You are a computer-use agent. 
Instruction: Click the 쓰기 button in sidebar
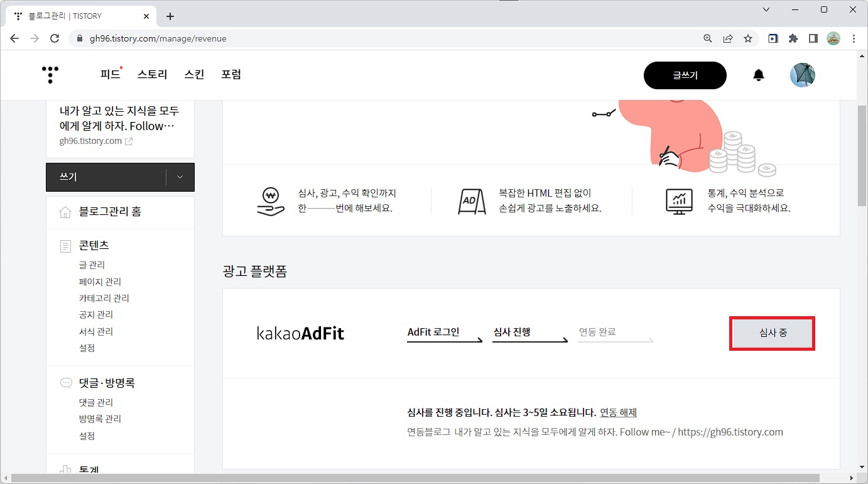point(106,177)
